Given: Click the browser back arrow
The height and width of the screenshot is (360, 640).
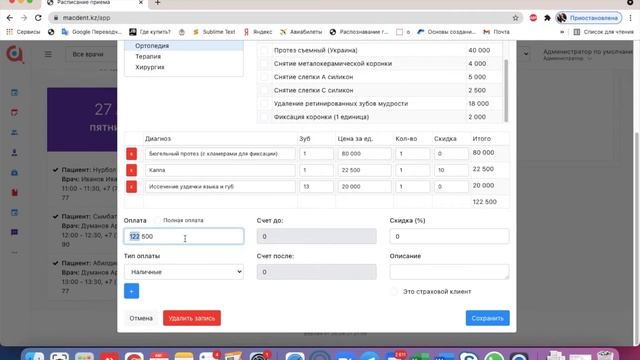Looking at the screenshot, I should [x=9, y=18].
